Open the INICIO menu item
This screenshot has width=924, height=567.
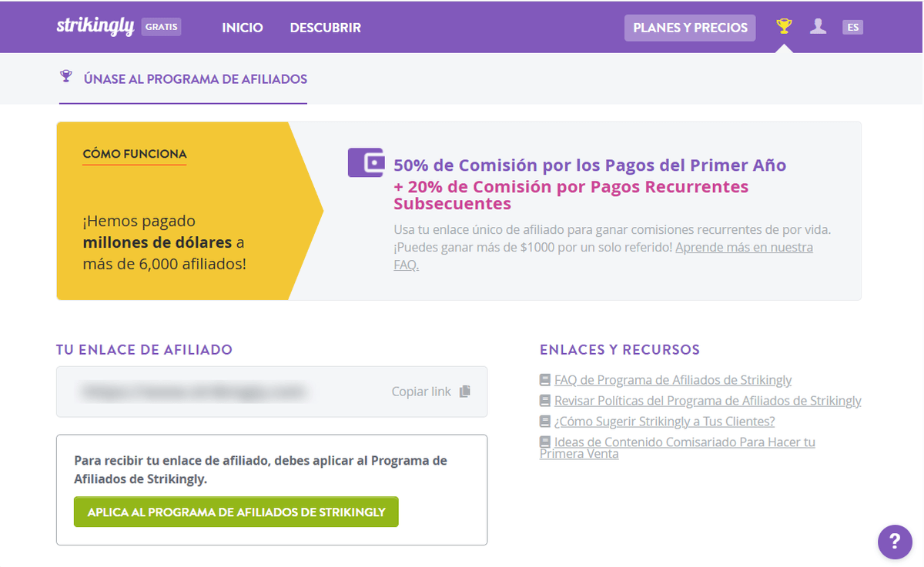pos(242,27)
